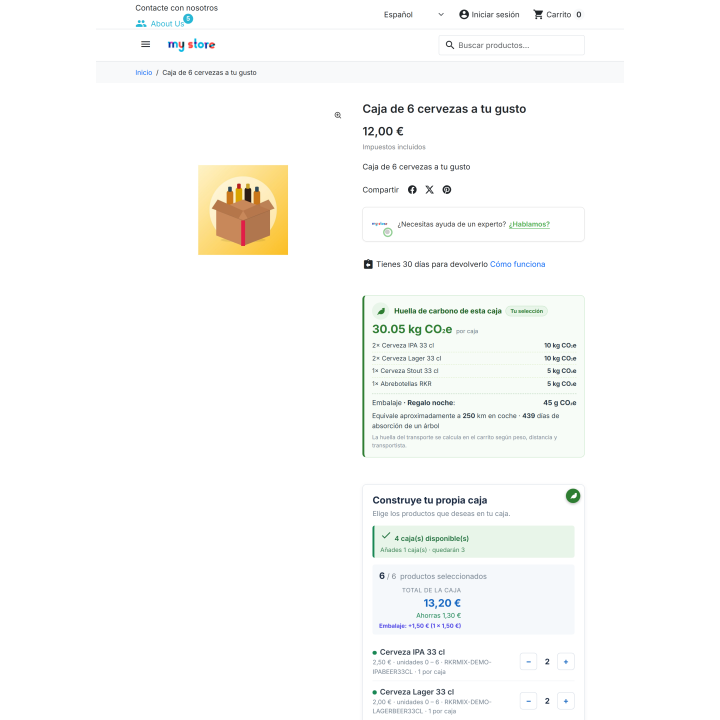720x720 pixels.
Task: Decrease Cerveza Lager 33 cl quantity
Action: (529, 701)
